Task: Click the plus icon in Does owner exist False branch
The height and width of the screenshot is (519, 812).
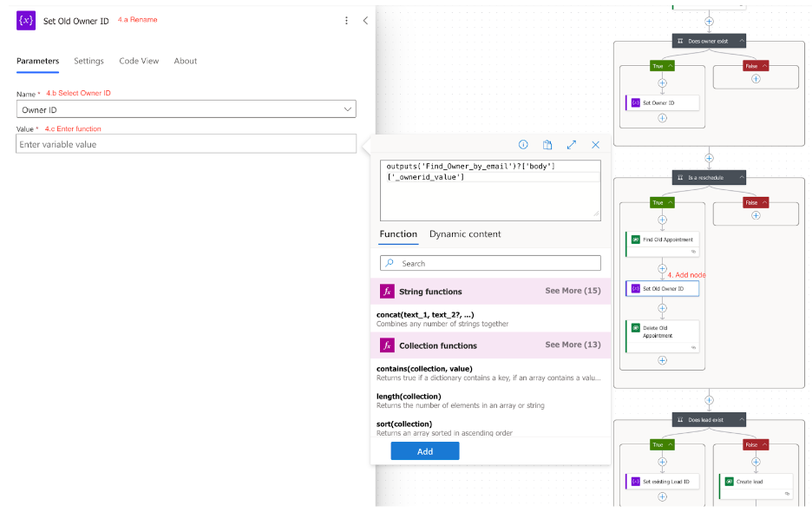Action: coord(756,78)
